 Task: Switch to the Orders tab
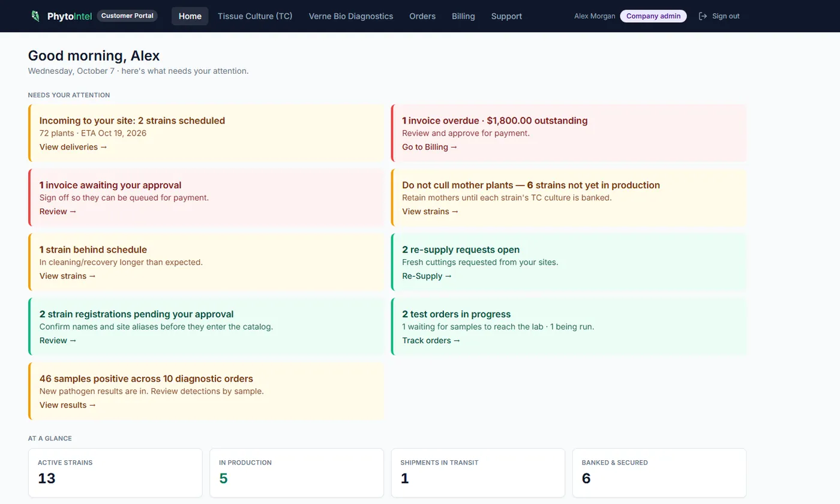(x=422, y=16)
